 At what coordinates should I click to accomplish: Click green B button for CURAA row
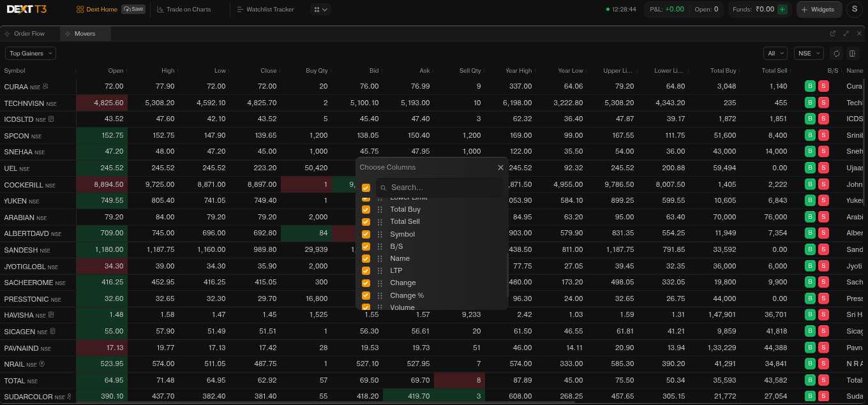(x=810, y=86)
